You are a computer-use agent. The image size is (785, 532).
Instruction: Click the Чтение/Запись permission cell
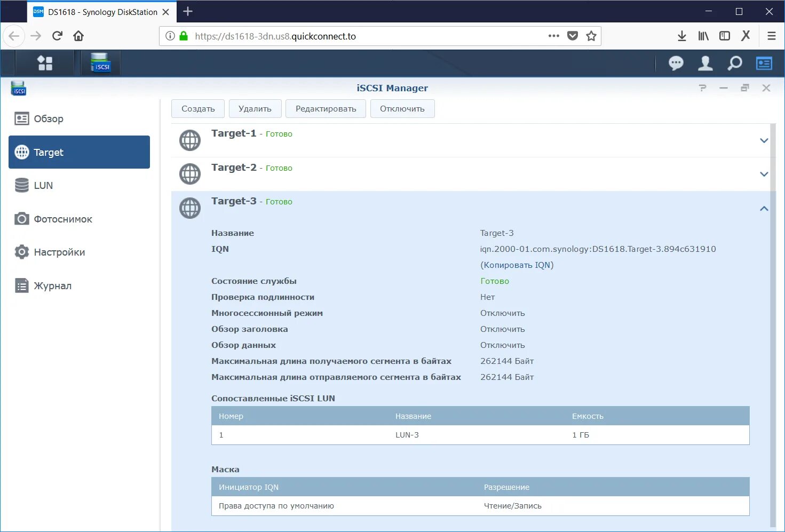pyautogui.click(x=512, y=506)
